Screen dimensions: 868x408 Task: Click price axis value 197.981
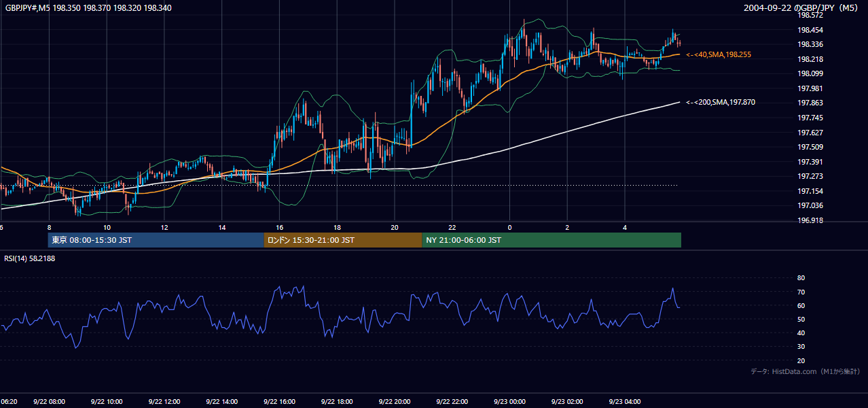click(810, 88)
